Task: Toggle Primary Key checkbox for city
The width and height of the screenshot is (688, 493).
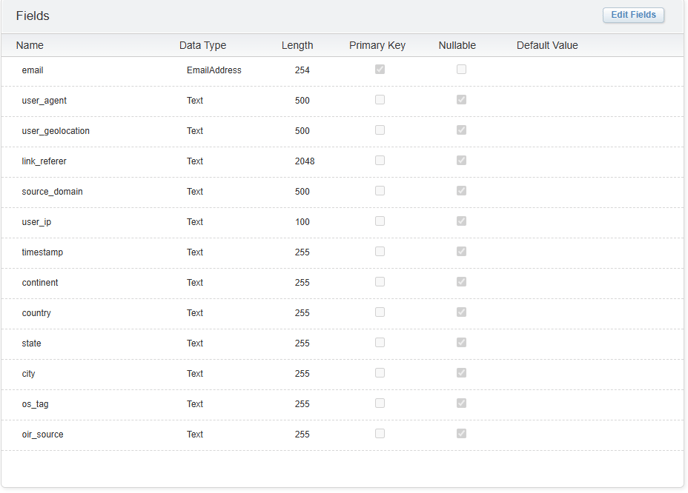Action: point(380,373)
